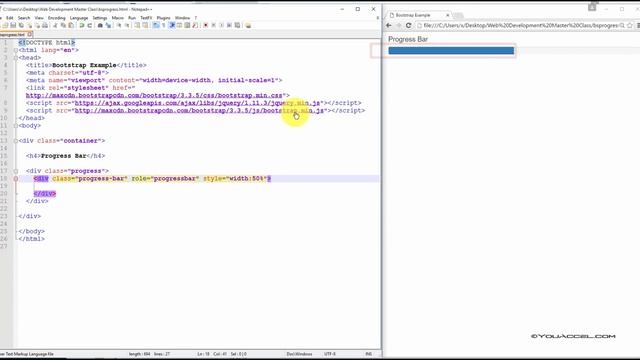Click the Zoom Out toolbar icon
640x360 pixels.
127,25
